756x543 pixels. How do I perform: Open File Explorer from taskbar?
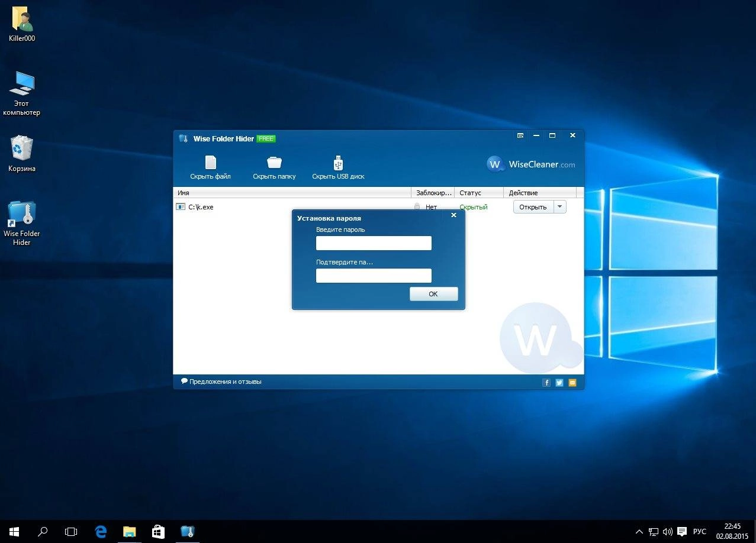pos(129,532)
